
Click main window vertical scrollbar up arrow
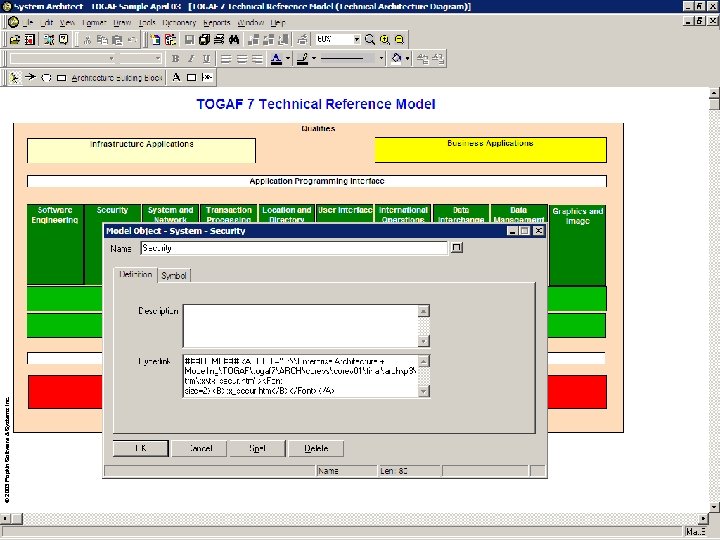point(714,93)
